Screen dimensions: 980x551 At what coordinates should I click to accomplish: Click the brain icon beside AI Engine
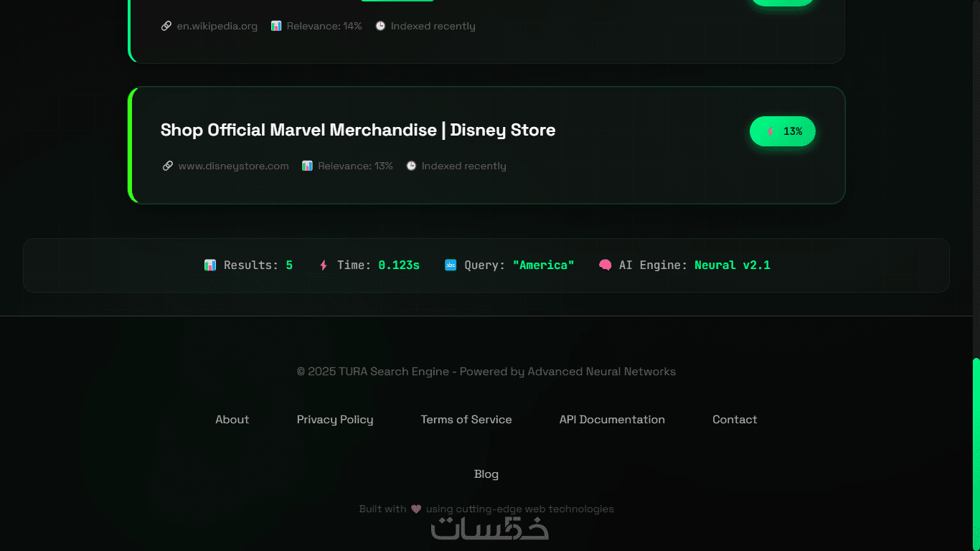pos(606,265)
